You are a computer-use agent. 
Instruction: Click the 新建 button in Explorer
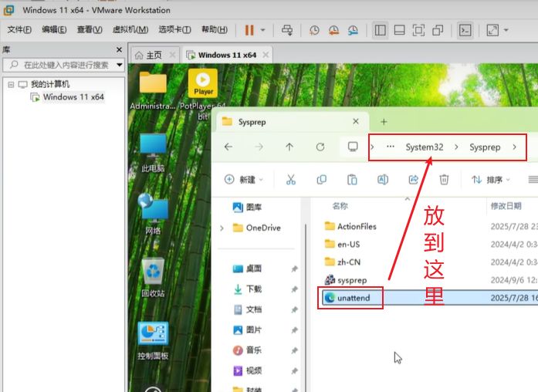pyautogui.click(x=242, y=179)
